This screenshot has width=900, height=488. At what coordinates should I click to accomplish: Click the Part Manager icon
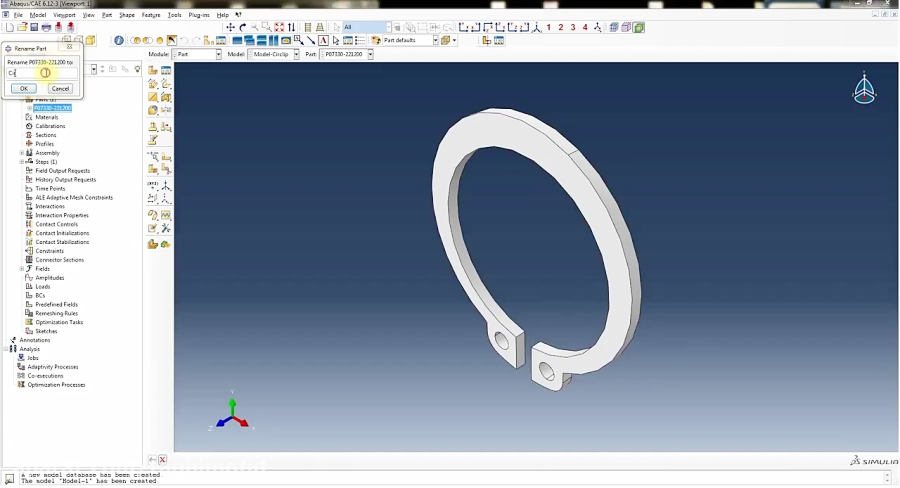[166, 71]
